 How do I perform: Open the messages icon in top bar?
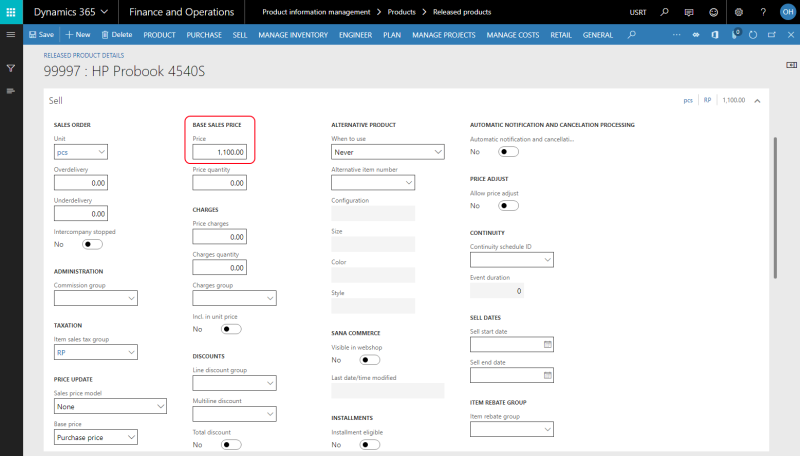pyautogui.click(x=689, y=12)
